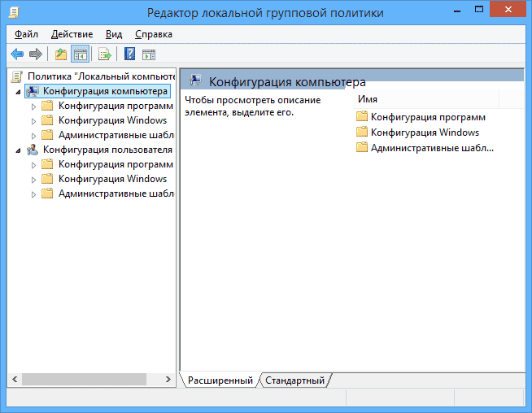Screen dimensions: 532x413
Task: Select the root policy scroll icon in tree
Action: pyautogui.click(x=17, y=76)
